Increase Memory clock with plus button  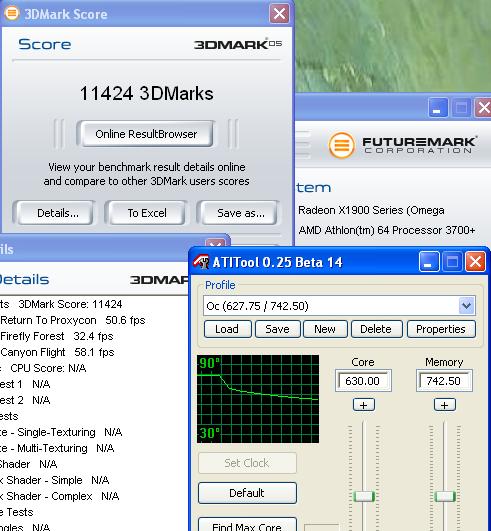(445, 405)
